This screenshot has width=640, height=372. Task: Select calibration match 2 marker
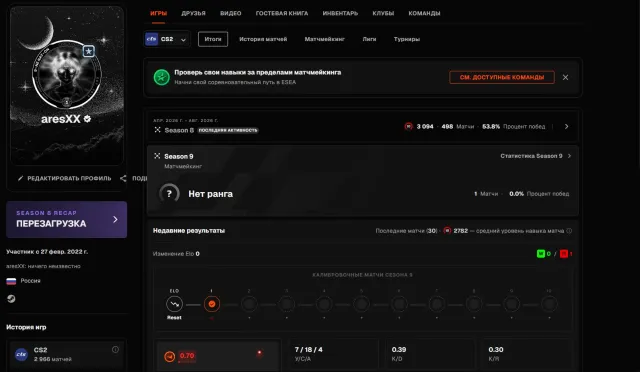tap(249, 304)
